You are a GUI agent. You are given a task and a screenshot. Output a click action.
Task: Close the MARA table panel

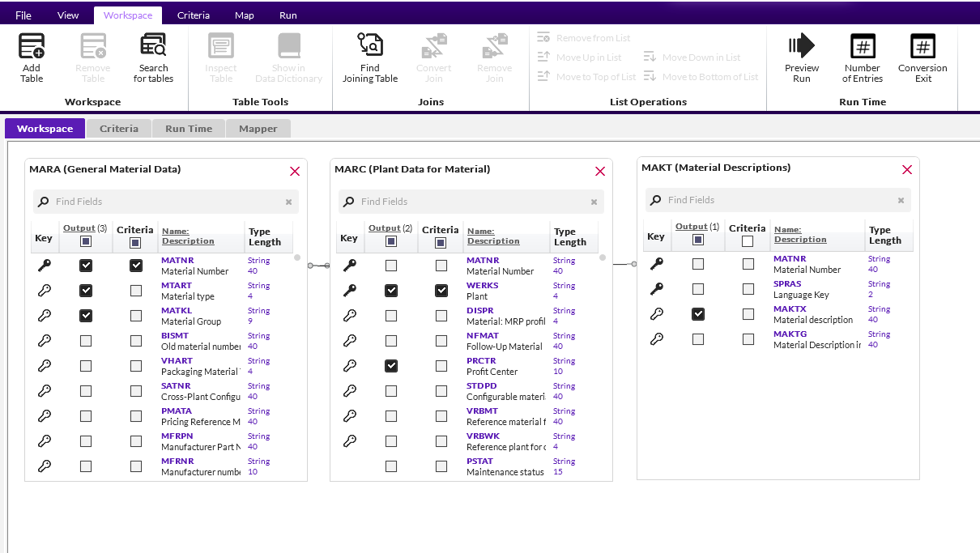point(295,171)
